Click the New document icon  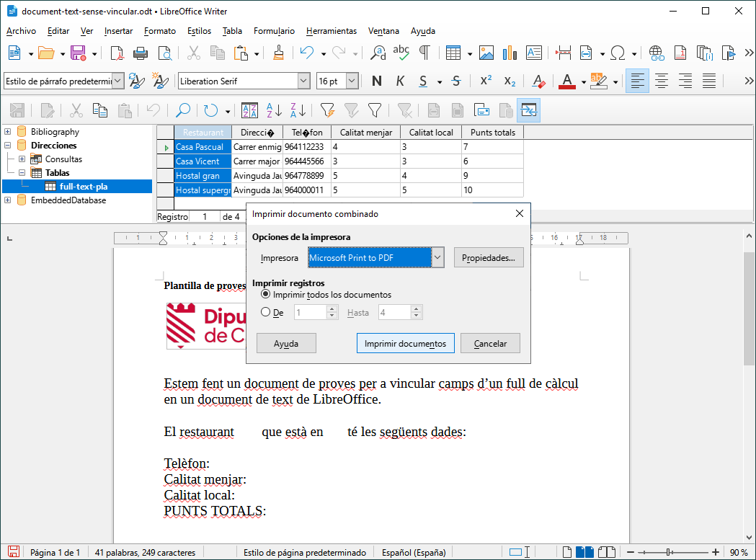click(x=14, y=53)
